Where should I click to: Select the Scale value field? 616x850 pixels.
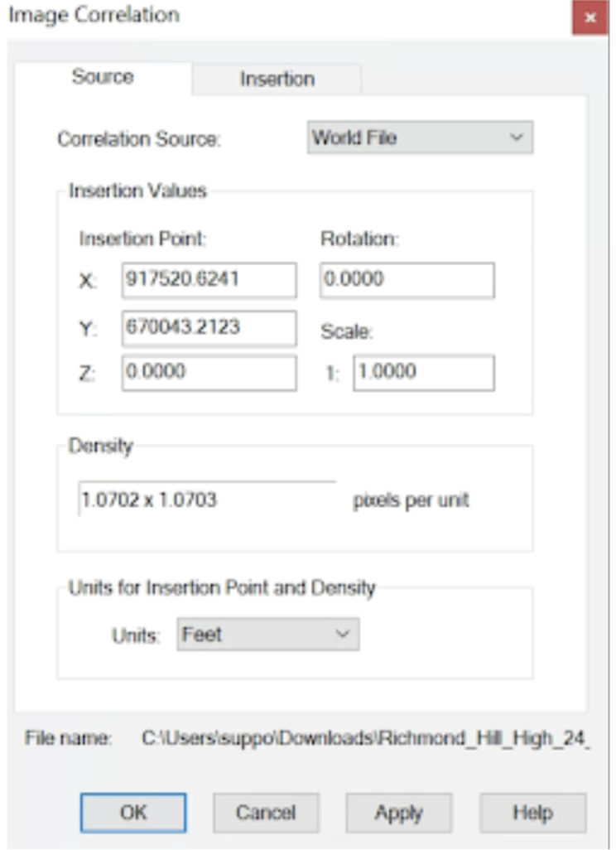coord(423,373)
